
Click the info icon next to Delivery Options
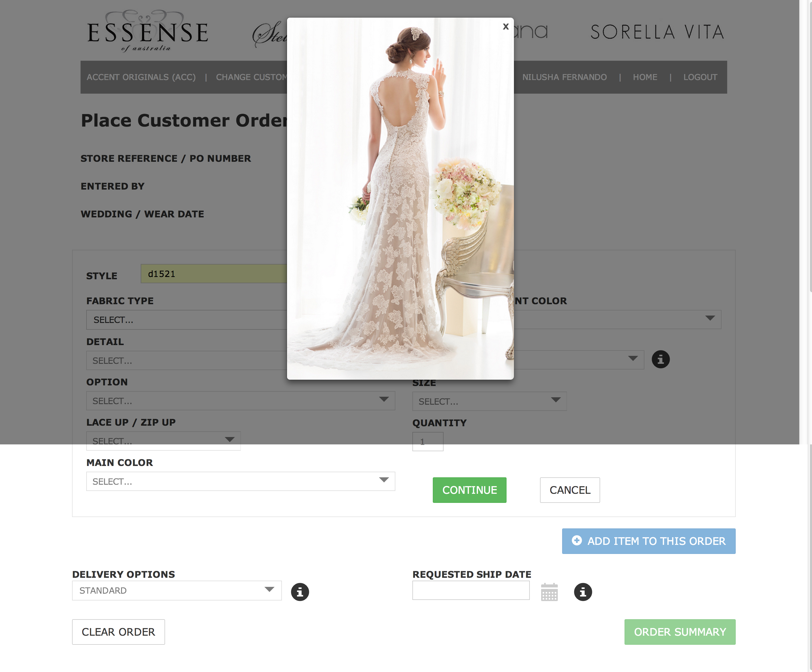click(x=300, y=592)
